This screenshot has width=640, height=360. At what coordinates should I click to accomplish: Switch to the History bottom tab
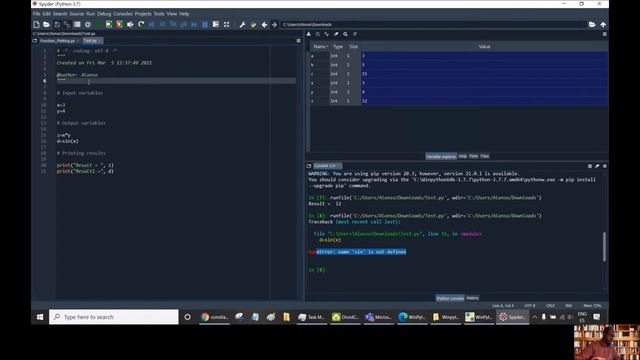point(473,298)
